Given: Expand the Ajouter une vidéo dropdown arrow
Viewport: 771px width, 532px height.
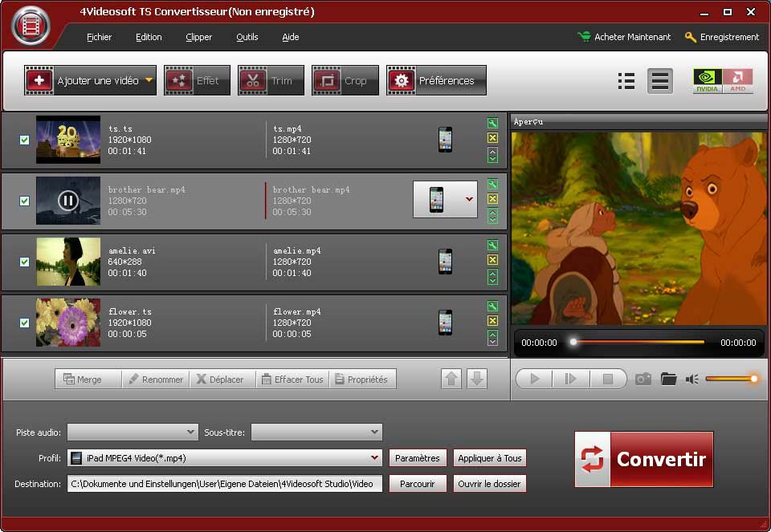Looking at the screenshot, I should click(149, 80).
